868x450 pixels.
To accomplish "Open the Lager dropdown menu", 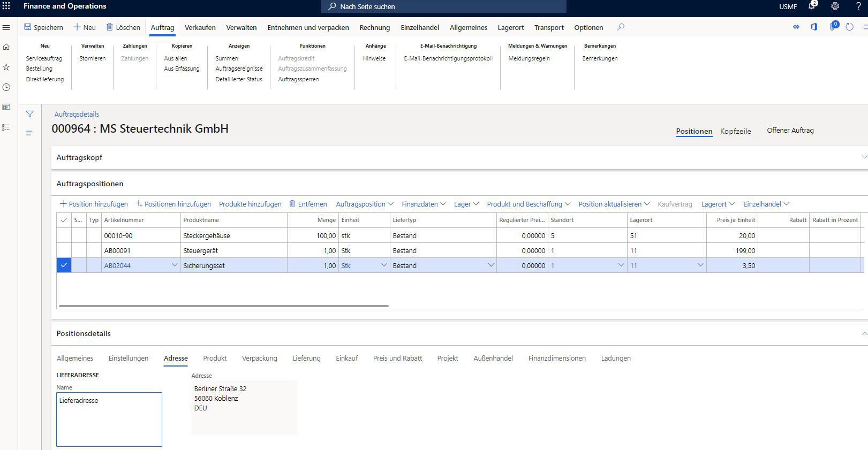I will [x=466, y=204].
